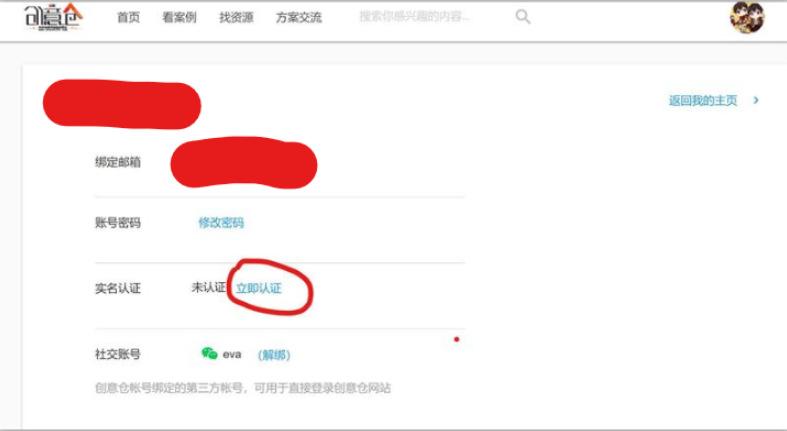Go to the 首页 tab

pos(128,18)
